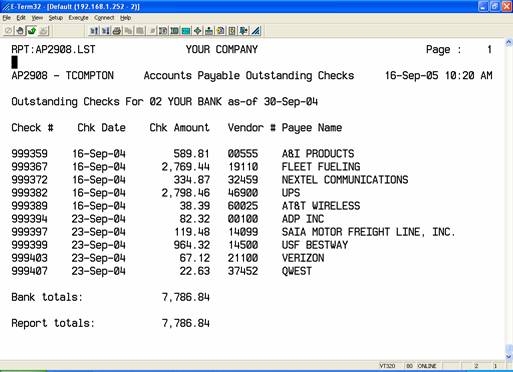The image size is (513, 372).
Task: Click the Check # column header
Action: tap(32, 128)
